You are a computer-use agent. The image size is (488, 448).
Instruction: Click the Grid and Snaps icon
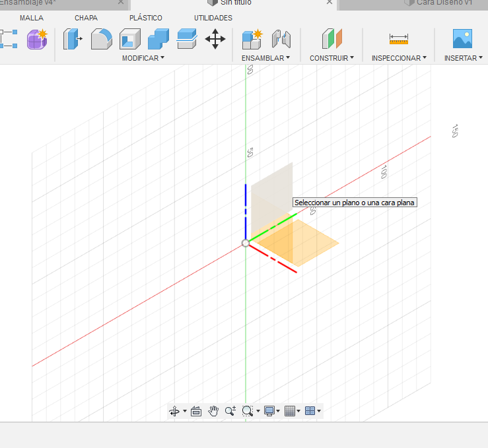tap(290, 411)
